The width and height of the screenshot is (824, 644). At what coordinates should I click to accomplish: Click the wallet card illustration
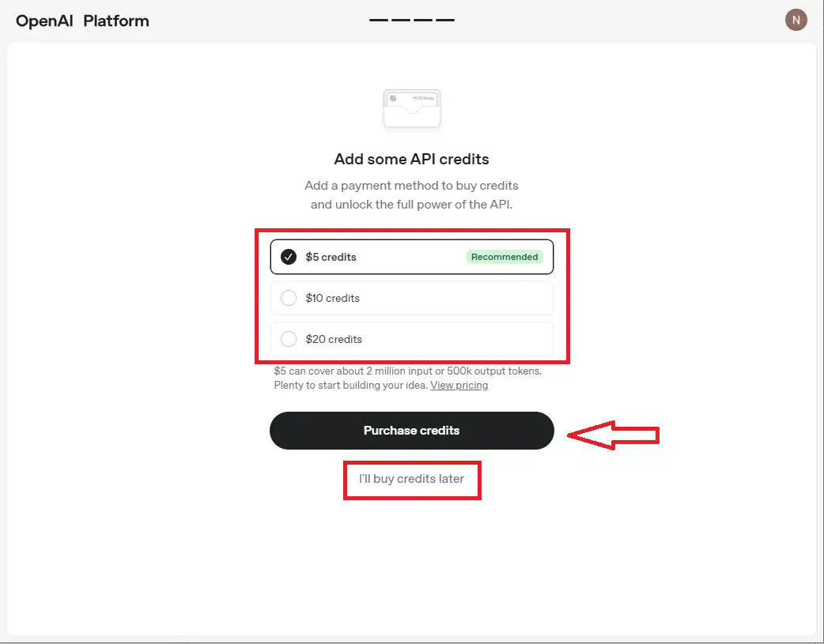411,109
